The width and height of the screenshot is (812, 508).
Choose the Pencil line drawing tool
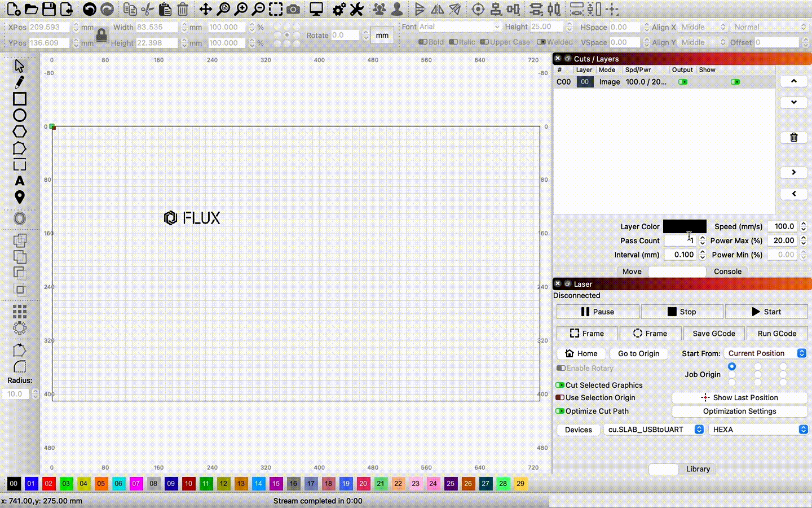click(20, 82)
